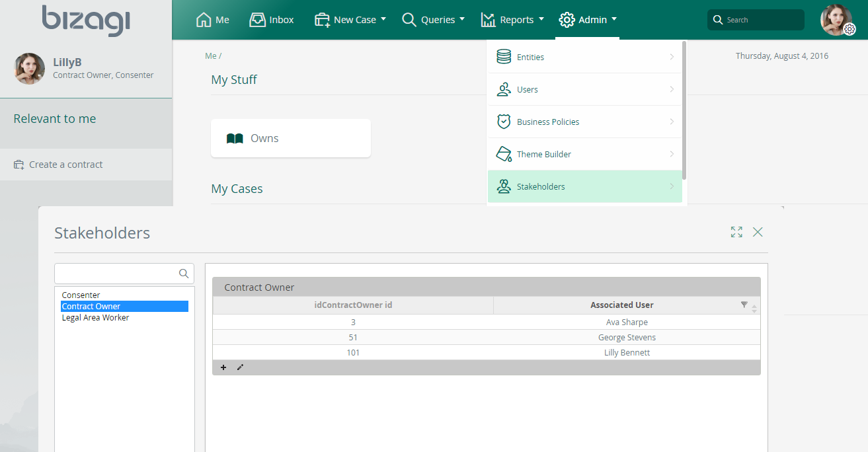Click the Theme Builder paint bucket icon

click(504, 154)
